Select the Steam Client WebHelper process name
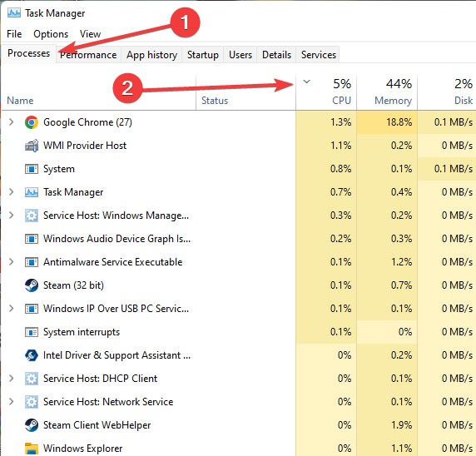476x456 pixels. tap(97, 425)
